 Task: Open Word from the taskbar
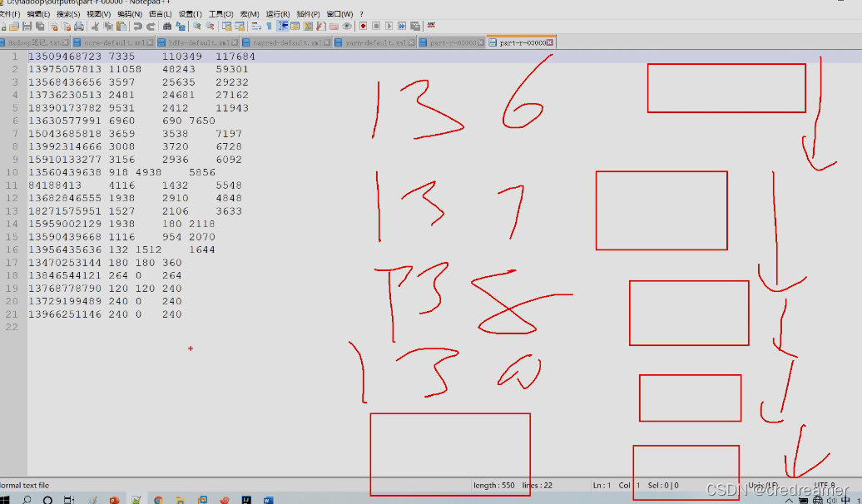tap(268, 500)
